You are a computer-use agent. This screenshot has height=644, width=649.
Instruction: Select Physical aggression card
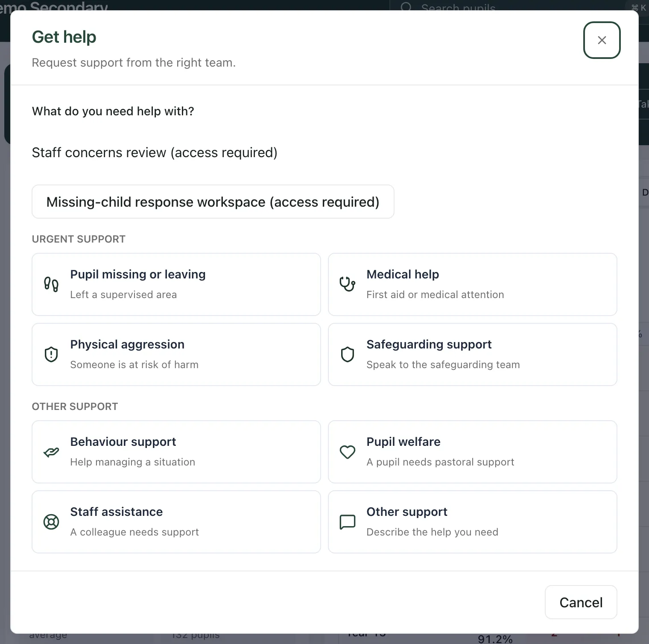176,354
